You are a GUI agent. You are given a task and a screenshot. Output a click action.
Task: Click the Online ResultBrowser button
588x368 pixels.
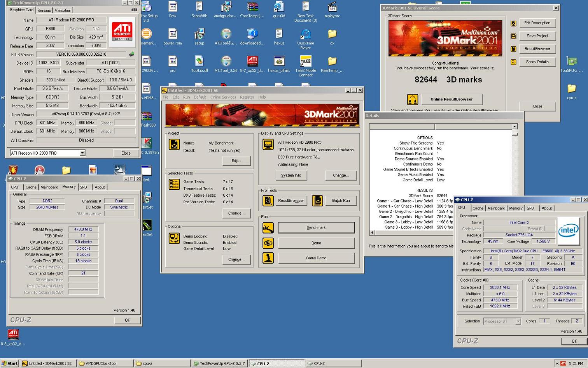452,99
